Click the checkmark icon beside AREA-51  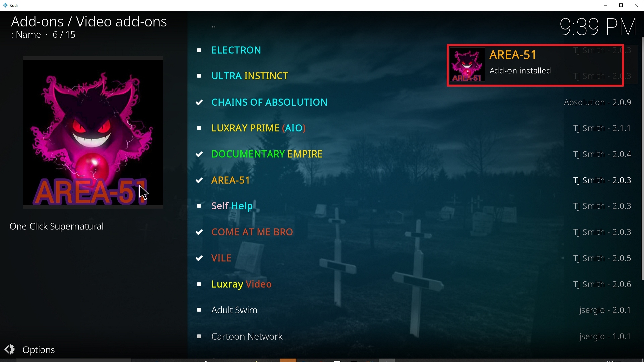click(x=199, y=180)
